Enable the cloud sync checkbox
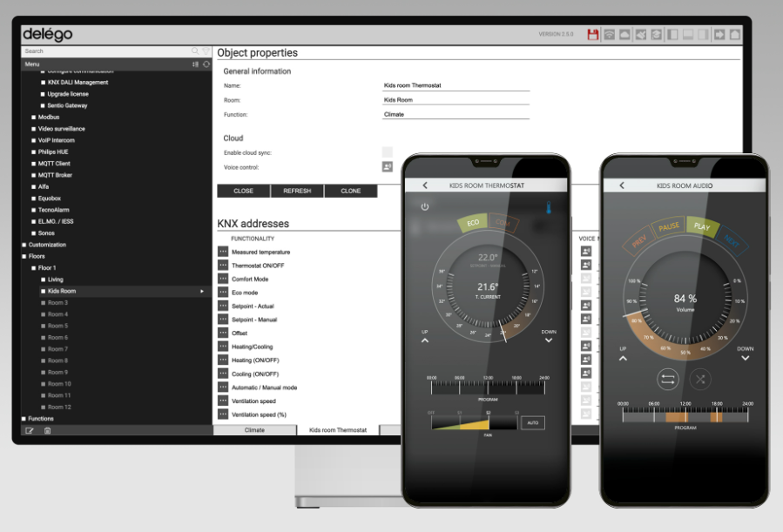The height and width of the screenshot is (532, 783). [x=388, y=152]
